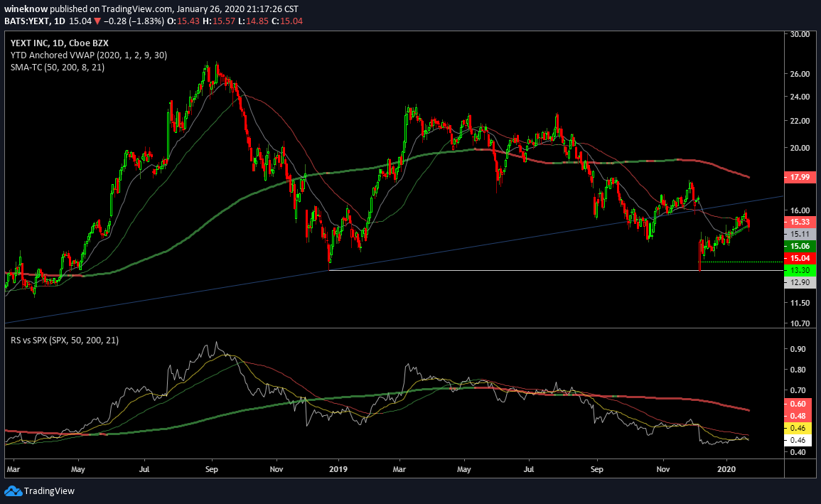This screenshot has height=504, width=821.
Task: Click the white 0.46 RS scale label
Action: point(798,440)
